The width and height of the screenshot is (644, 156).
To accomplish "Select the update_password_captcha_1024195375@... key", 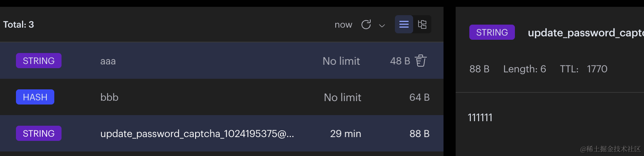I will pos(197,134).
